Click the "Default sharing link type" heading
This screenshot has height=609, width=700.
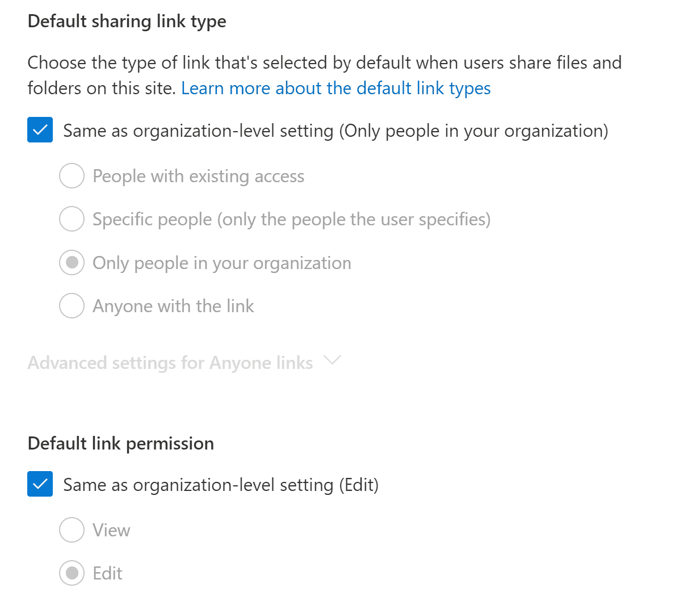coord(126,21)
